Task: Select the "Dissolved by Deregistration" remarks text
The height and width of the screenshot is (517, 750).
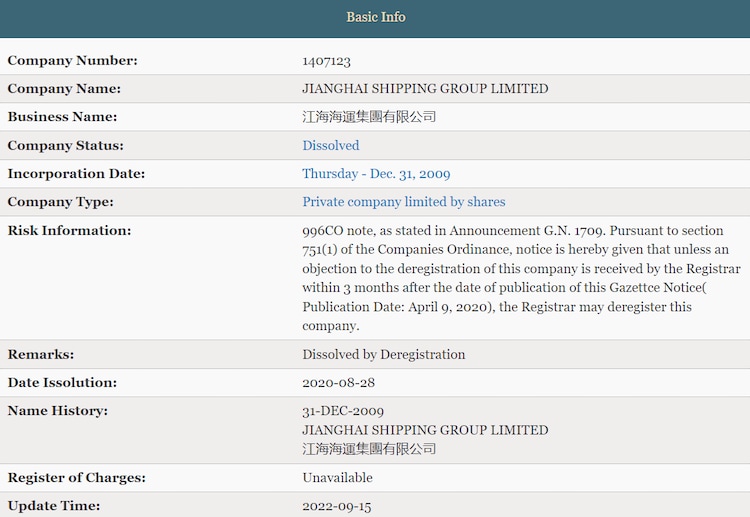Action: click(383, 354)
